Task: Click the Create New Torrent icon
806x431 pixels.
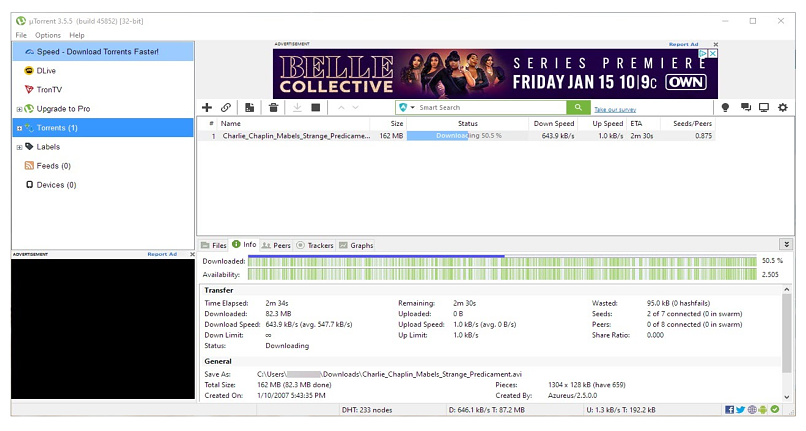Action: [249, 107]
